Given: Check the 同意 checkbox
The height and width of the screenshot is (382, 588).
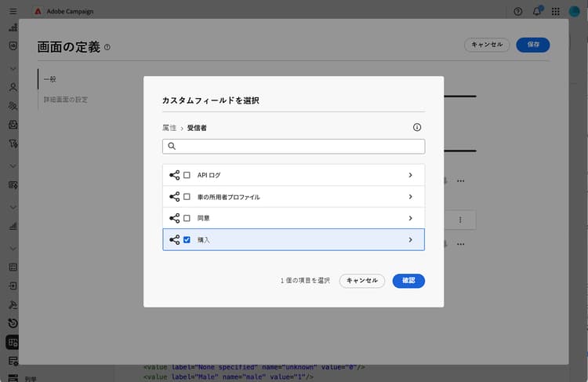Looking at the screenshot, I should click(187, 218).
